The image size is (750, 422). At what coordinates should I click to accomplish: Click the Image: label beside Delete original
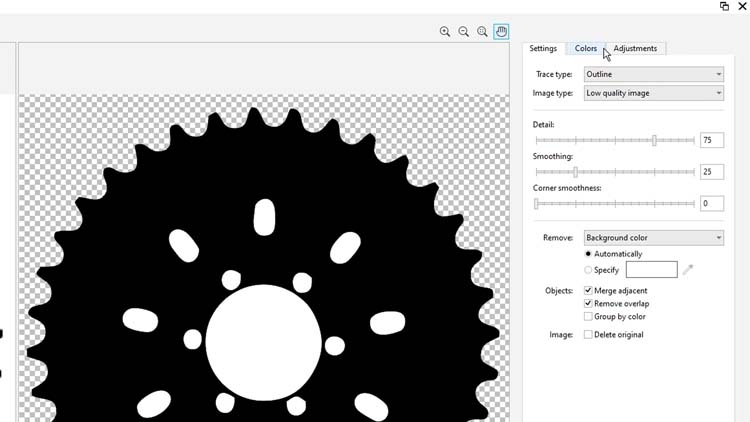561,334
